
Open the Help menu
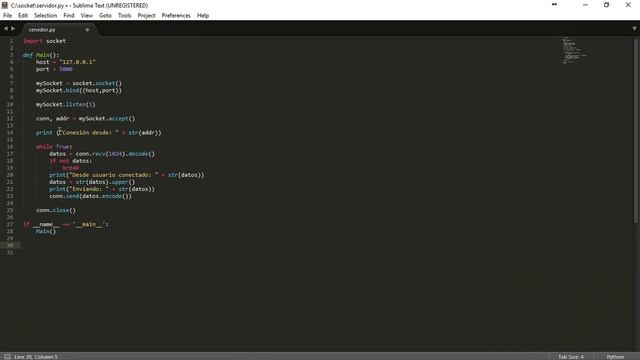[203, 16]
